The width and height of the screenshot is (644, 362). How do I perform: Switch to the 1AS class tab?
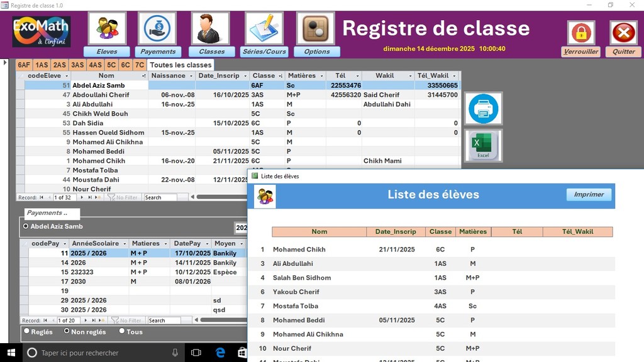(x=42, y=65)
